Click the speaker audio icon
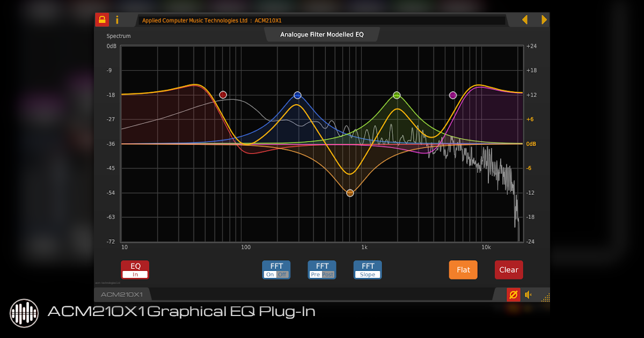 point(528,295)
